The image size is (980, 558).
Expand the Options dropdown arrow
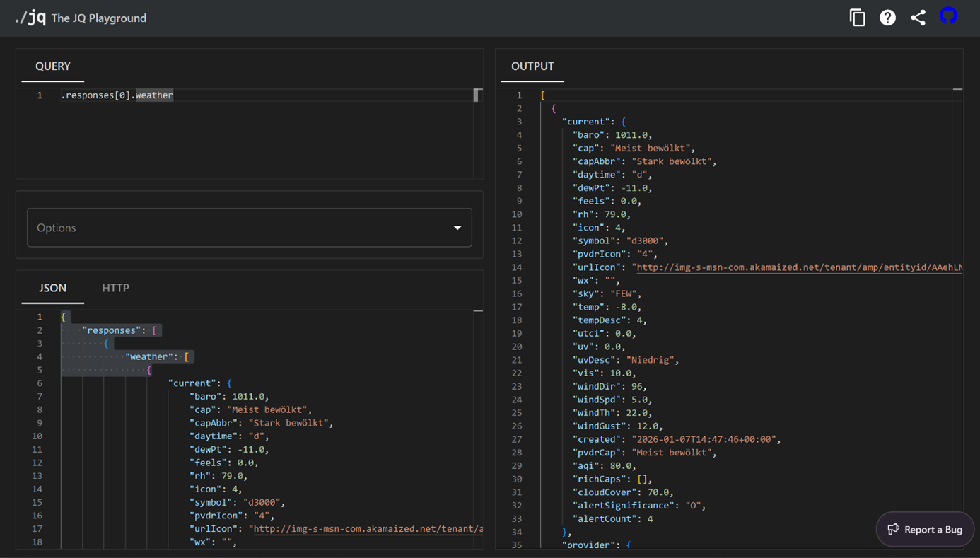click(x=457, y=228)
